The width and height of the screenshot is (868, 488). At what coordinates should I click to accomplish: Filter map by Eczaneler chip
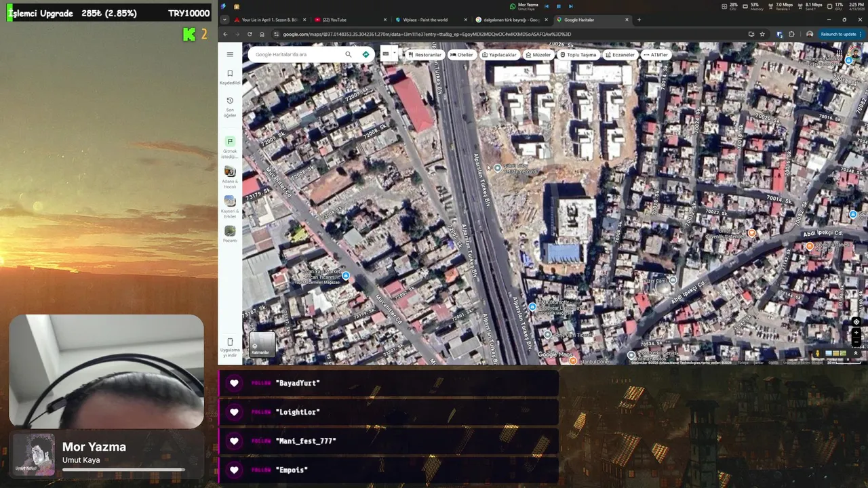tap(620, 54)
